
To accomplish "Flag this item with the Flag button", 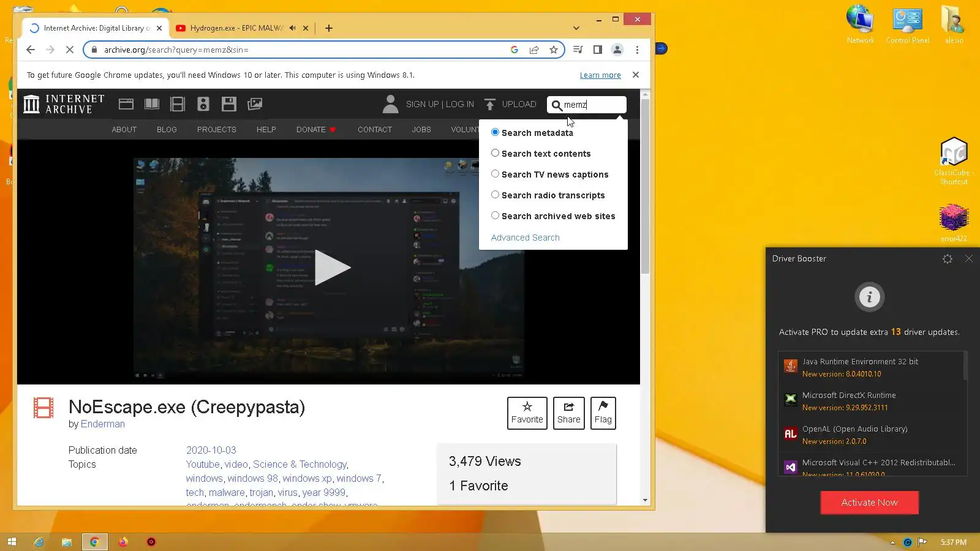I will coord(603,413).
